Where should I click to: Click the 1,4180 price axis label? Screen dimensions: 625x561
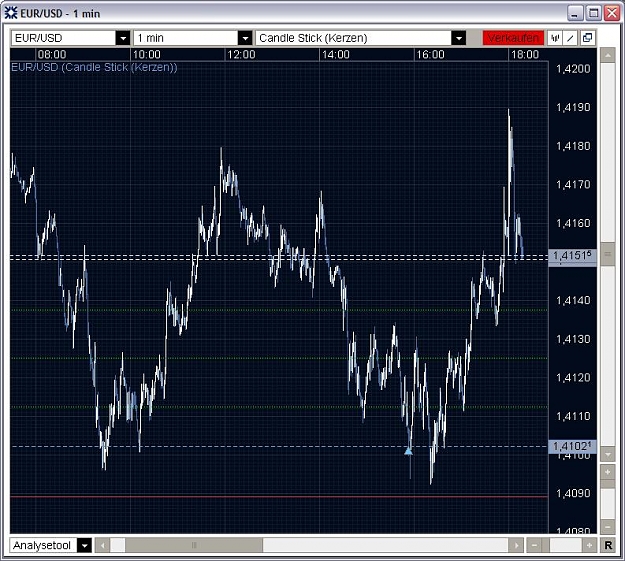[x=573, y=146]
